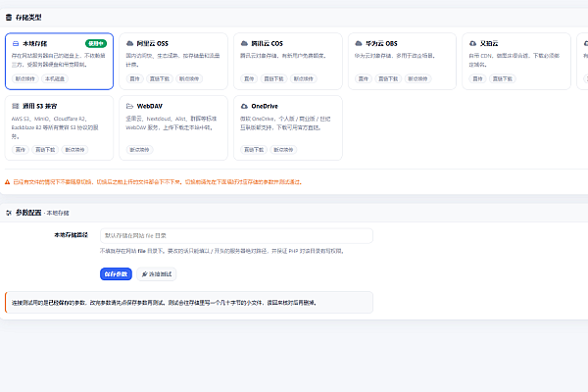Screen dimensions: 588x392
Task: Select the 本地存储 card title
Action: (35, 43)
